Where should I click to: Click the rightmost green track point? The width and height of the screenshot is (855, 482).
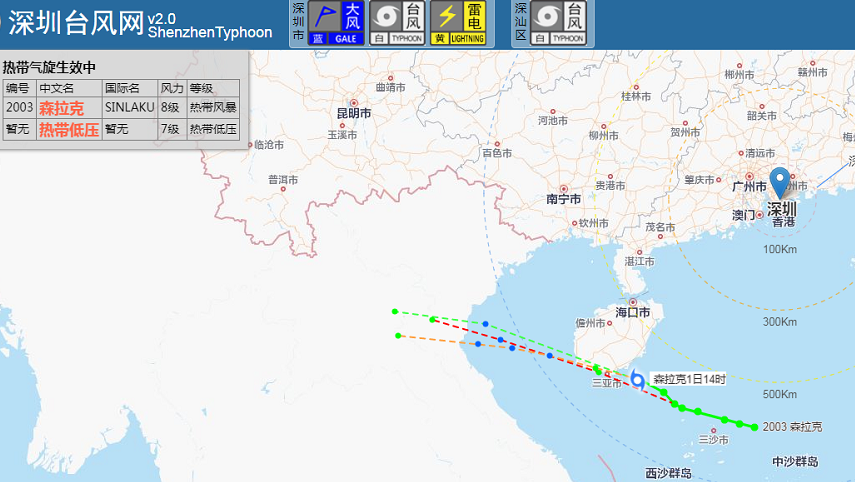[753, 427]
